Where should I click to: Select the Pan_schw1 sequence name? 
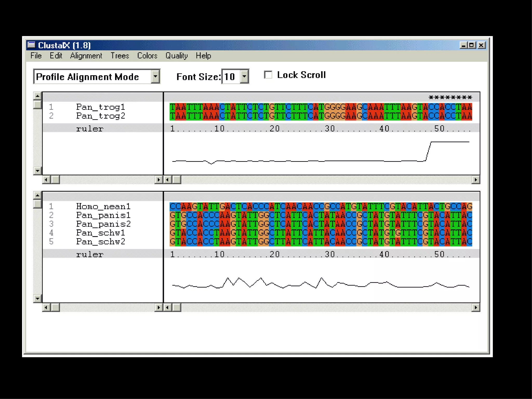click(101, 233)
